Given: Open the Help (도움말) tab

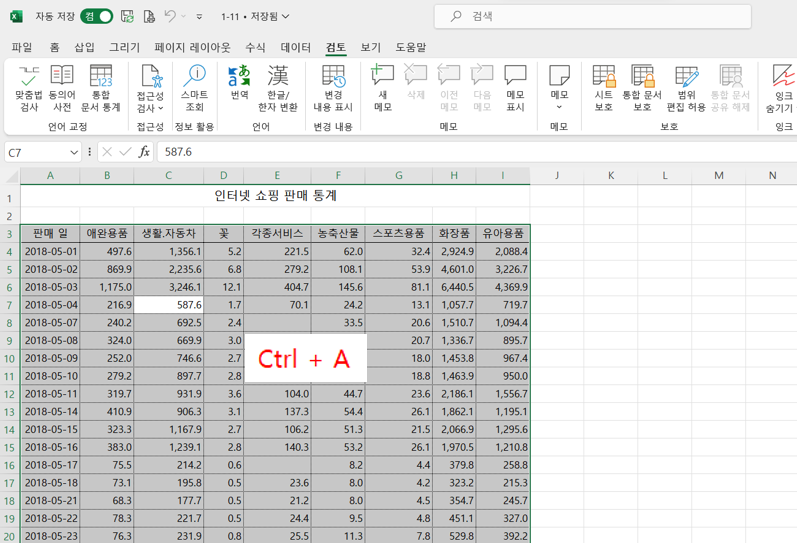Looking at the screenshot, I should (411, 47).
